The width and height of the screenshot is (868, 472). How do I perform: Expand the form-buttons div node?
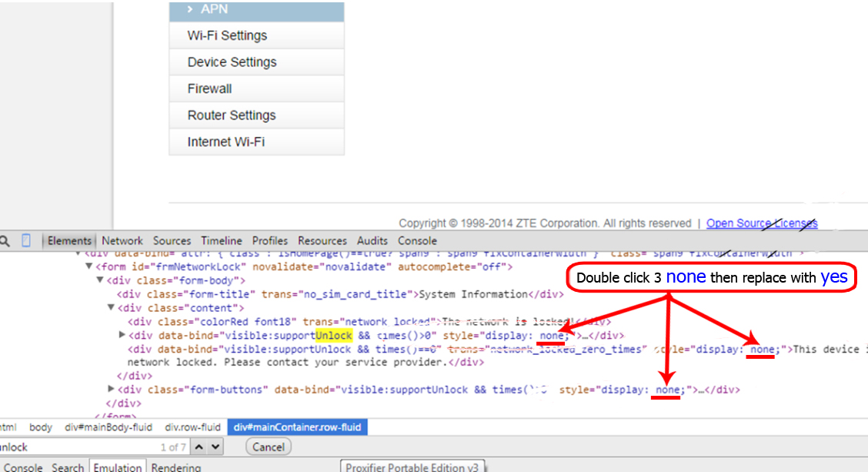coord(111,389)
